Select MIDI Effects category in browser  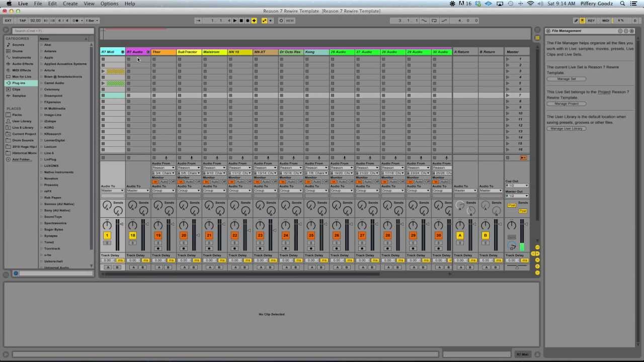click(x=22, y=70)
